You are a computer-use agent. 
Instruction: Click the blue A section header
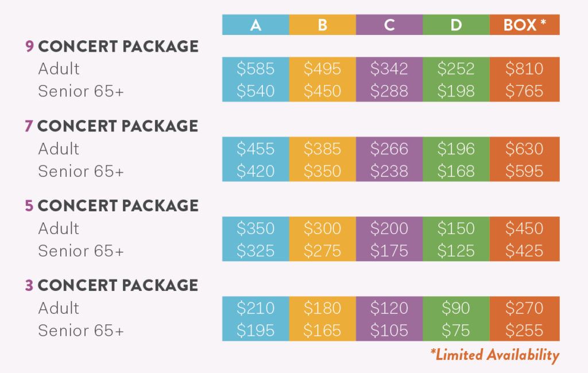256,25
